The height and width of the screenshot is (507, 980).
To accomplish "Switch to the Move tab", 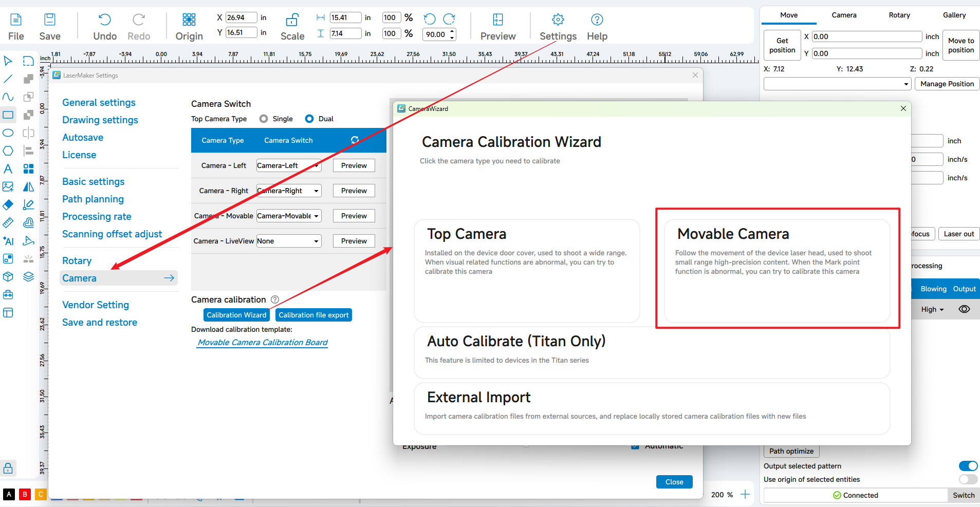I will click(789, 15).
